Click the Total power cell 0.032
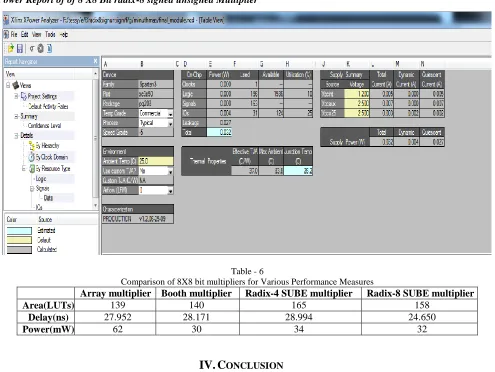This screenshot has height=372, width=495. 219,132
